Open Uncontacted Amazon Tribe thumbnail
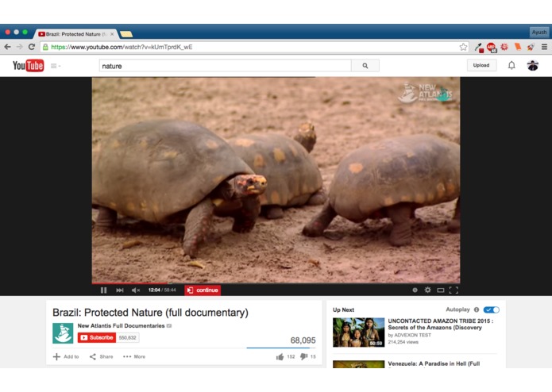 [359, 332]
